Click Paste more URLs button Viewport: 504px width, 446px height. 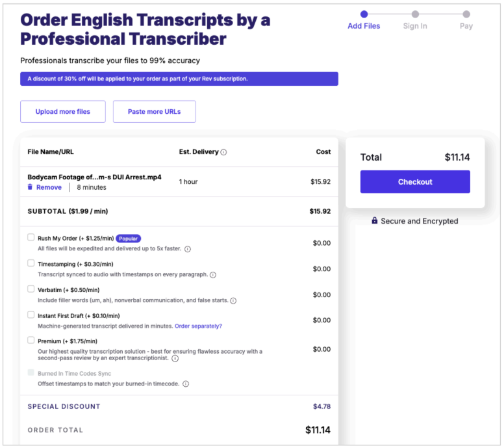[155, 112]
